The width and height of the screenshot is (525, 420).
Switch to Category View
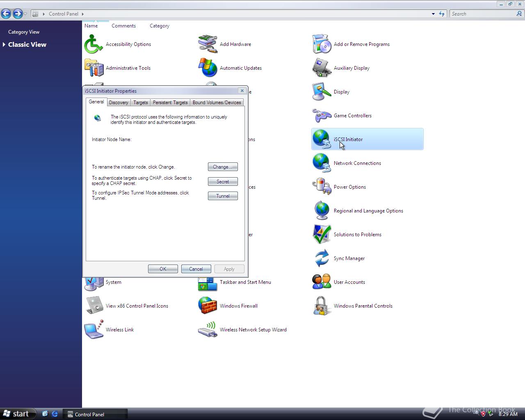pyautogui.click(x=24, y=32)
